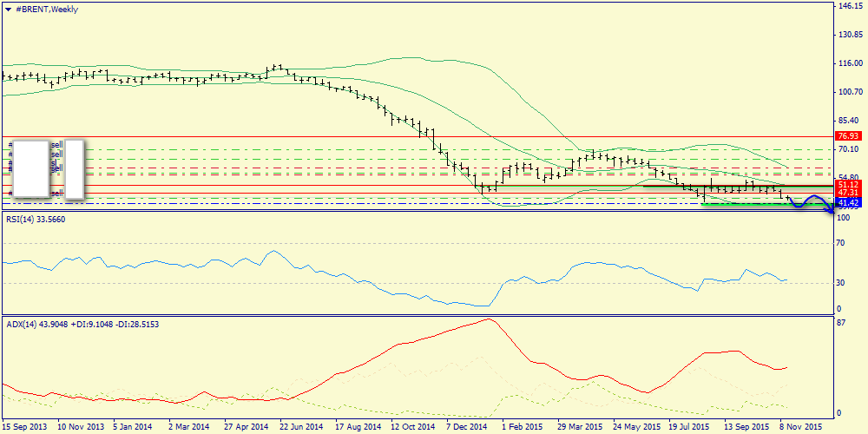Click the RSI(14) 33.5660 indicator label
868x434 pixels.
[36, 220]
